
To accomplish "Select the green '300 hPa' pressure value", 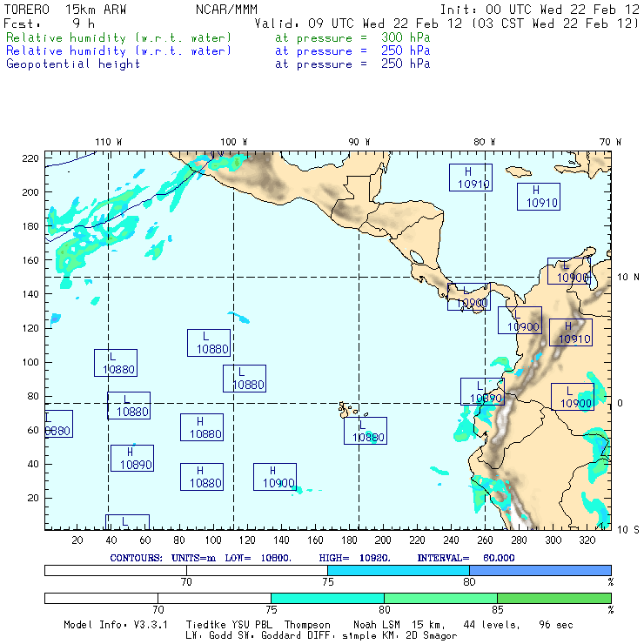I will 406,37.
